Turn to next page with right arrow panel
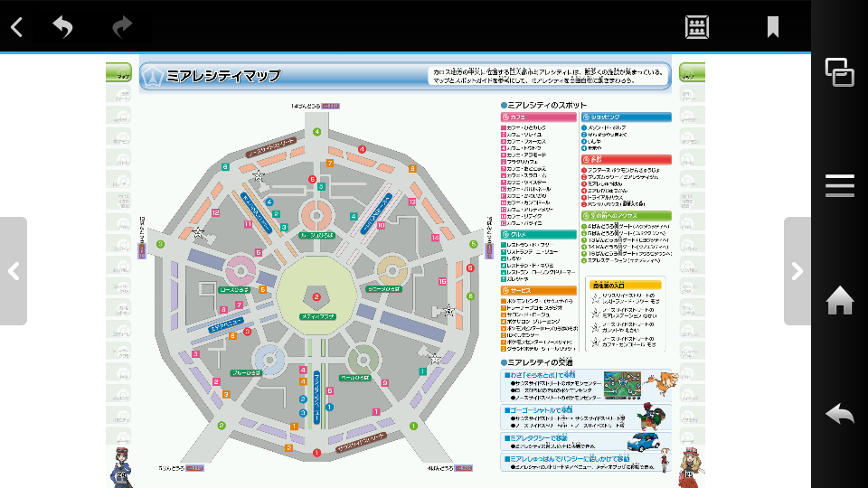 point(797,271)
